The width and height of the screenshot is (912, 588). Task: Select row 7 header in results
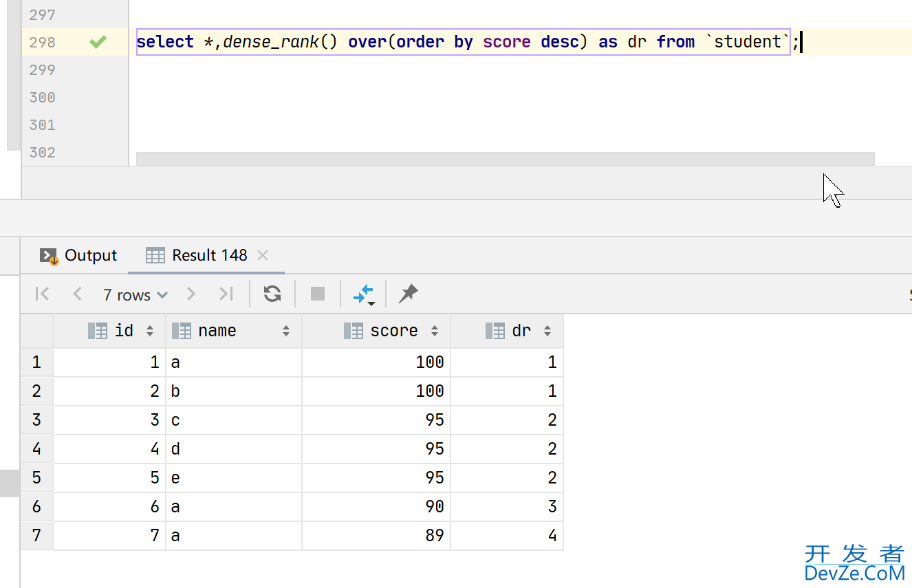point(36,536)
